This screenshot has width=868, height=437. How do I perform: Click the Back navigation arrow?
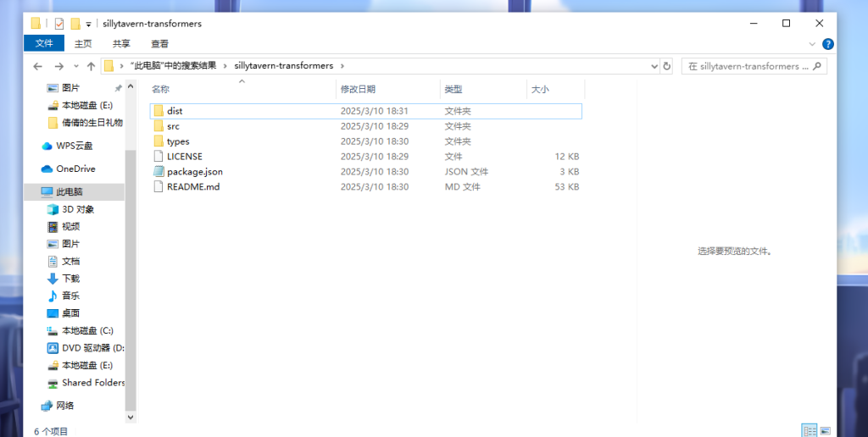(38, 66)
